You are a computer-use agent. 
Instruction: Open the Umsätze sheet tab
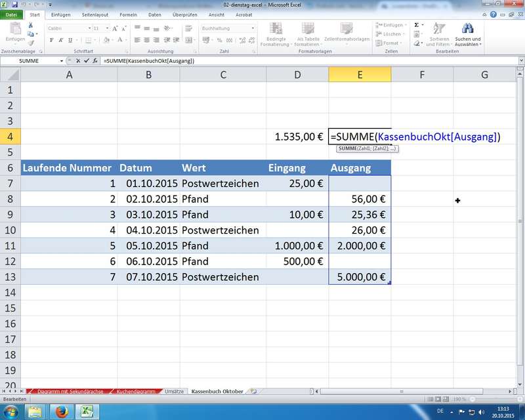point(175,391)
